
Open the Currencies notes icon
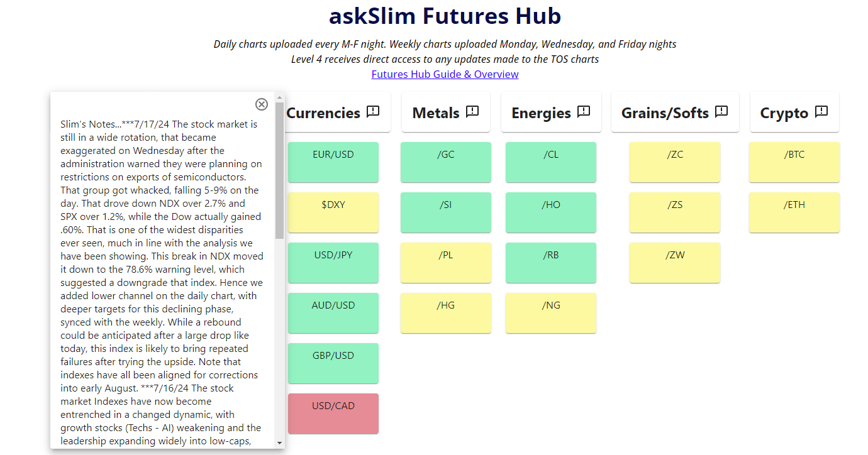coord(372,111)
